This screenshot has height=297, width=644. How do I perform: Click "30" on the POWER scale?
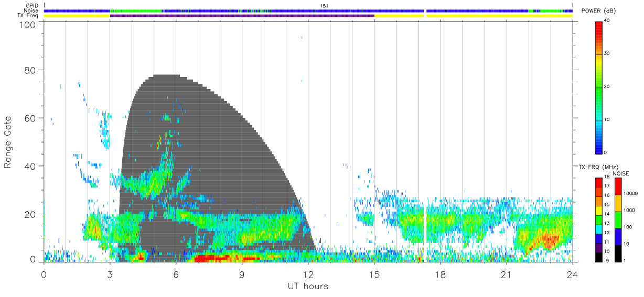click(607, 53)
